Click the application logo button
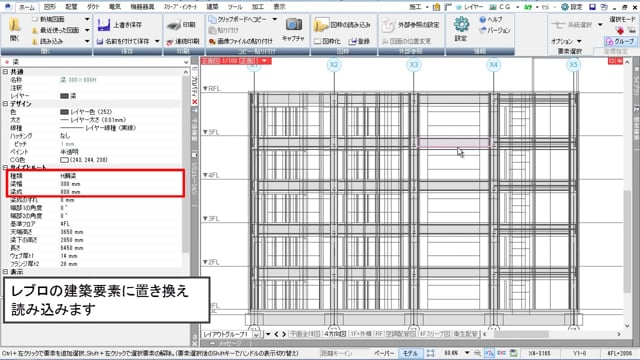640x360 pixels. (8, 7)
